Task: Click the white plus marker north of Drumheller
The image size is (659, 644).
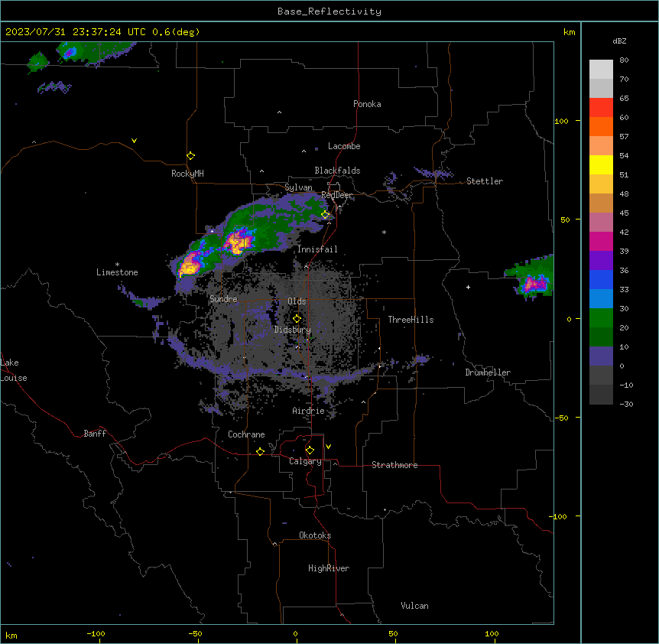Action: (x=468, y=287)
